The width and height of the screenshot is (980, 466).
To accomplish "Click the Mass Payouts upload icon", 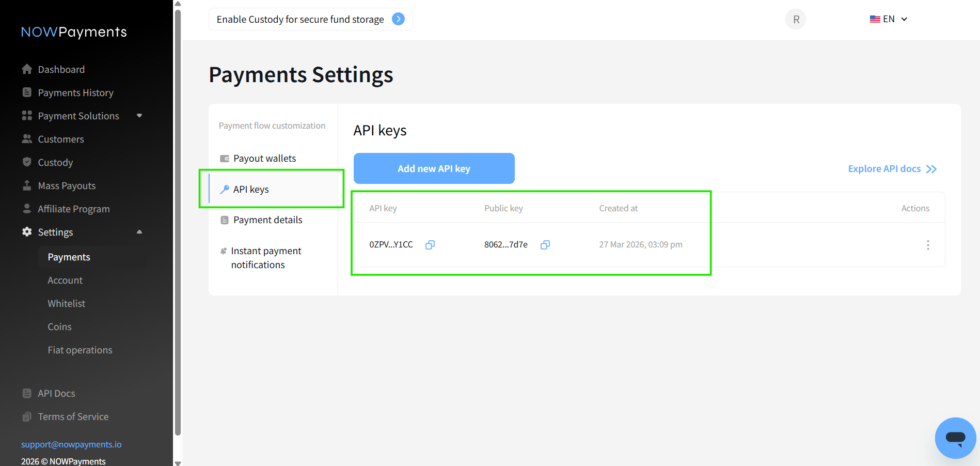I will pos(27,185).
